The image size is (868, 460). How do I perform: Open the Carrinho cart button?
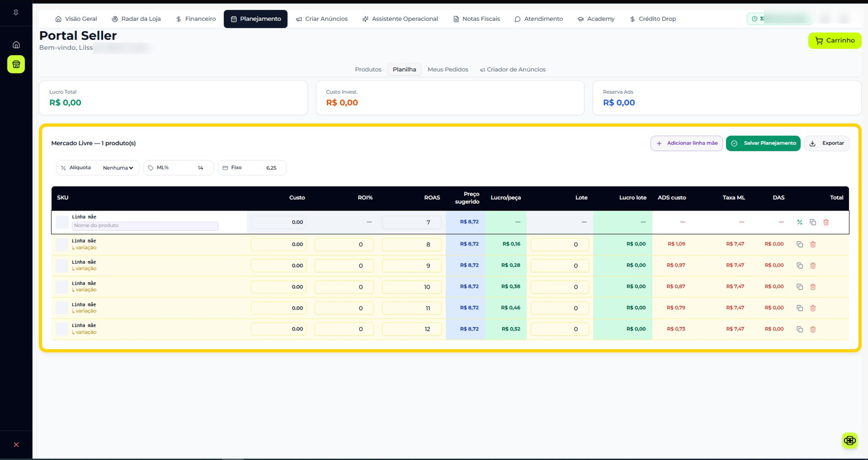834,41
